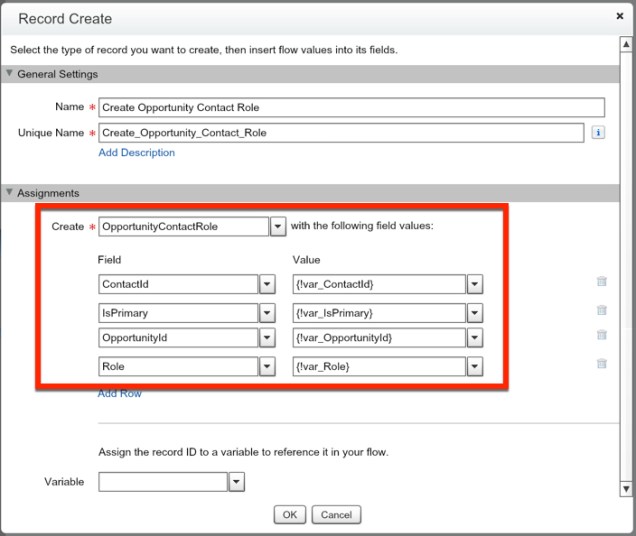
Task: Click the info icon beside Unique Name
Action: pos(598,132)
